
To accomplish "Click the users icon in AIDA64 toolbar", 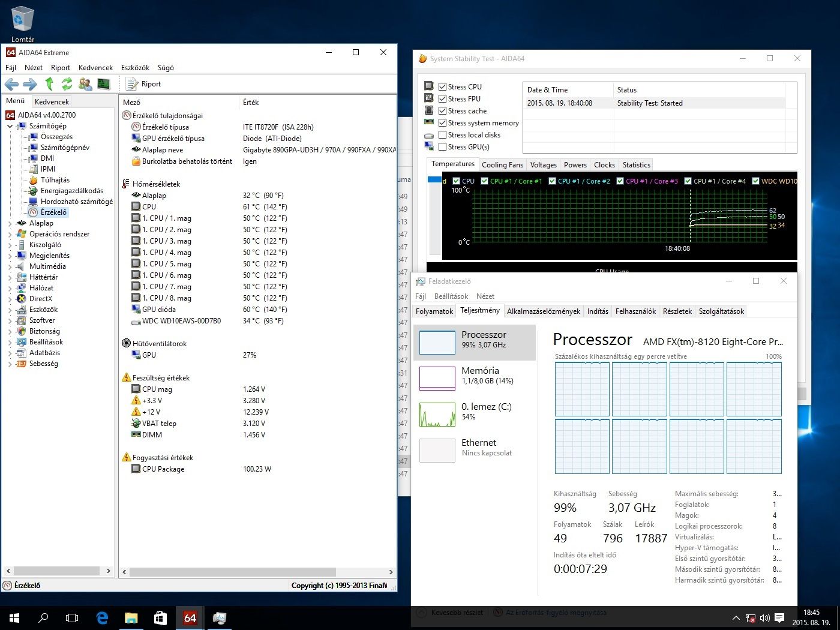I will click(x=85, y=84).
